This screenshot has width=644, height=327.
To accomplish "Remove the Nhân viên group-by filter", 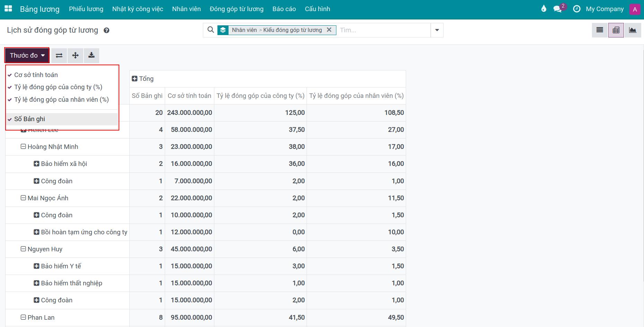I will (x=329, y=30).
